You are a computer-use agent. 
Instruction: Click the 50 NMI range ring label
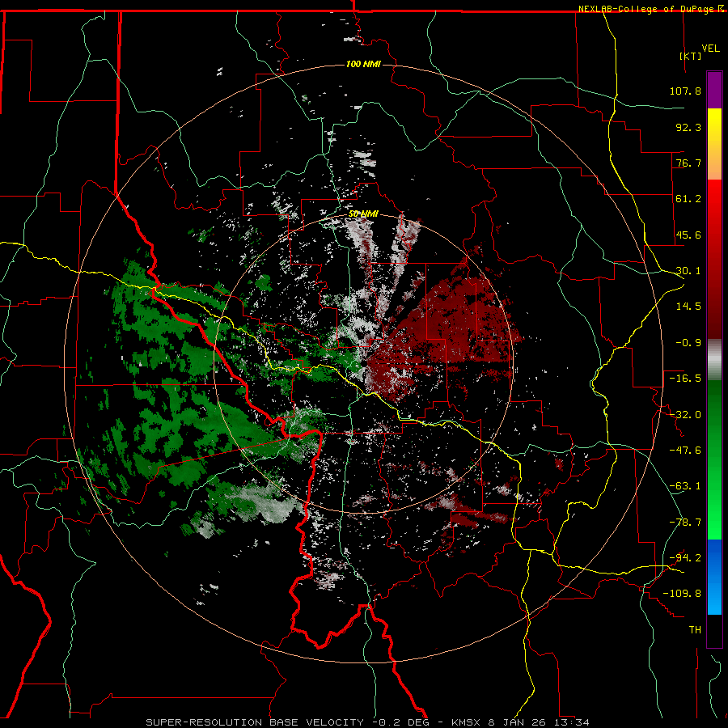pos(363,214)
